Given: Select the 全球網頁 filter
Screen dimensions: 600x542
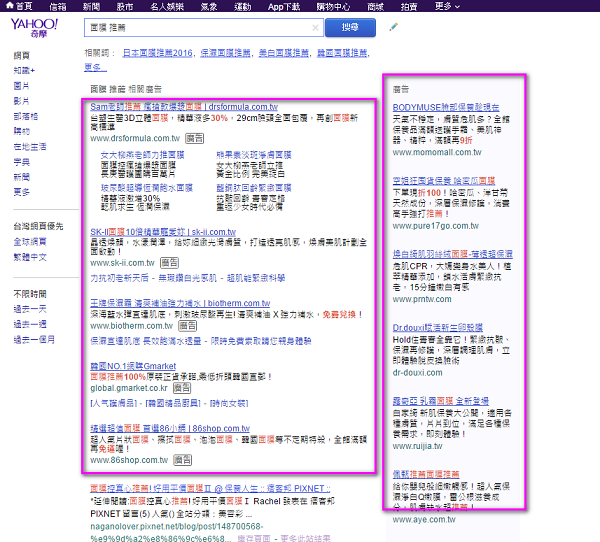Looking at the screenshot, I should click(30, 242).
